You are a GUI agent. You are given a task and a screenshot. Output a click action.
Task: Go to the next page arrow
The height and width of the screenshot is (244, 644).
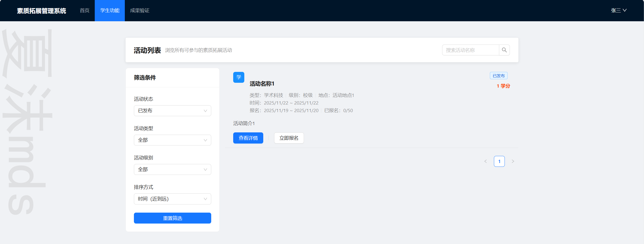point(513,161)
